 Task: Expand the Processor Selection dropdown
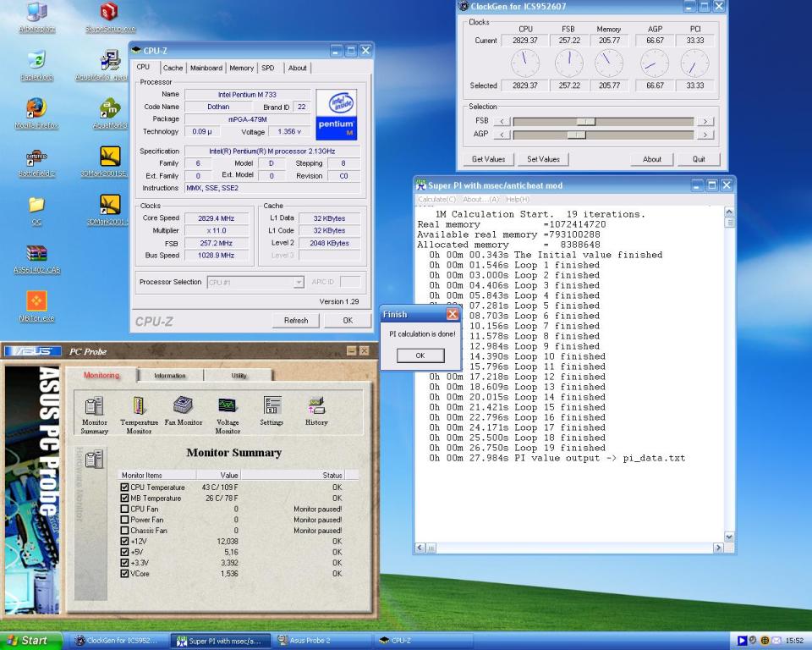point(299,283)
